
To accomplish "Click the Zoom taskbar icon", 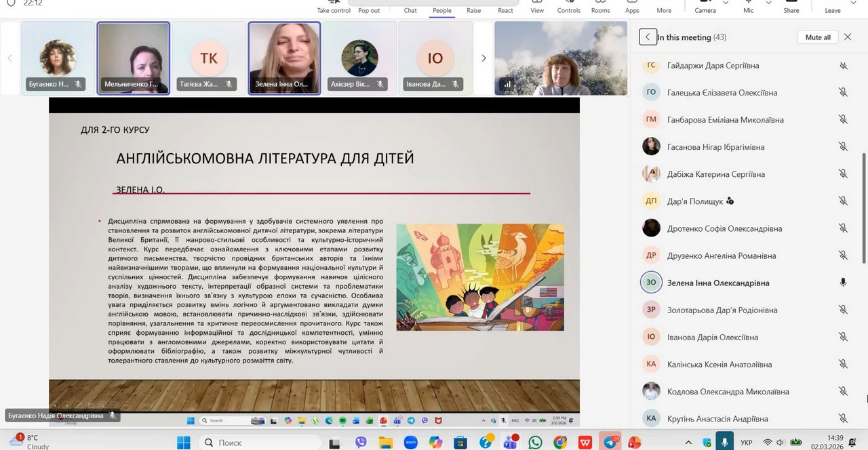I will [x=410, y=443].
